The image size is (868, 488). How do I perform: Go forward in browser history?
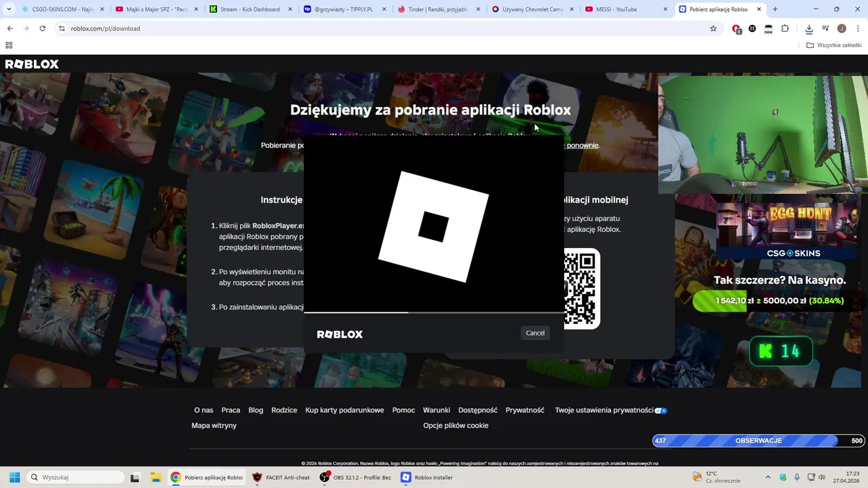[x=26, y=28]
